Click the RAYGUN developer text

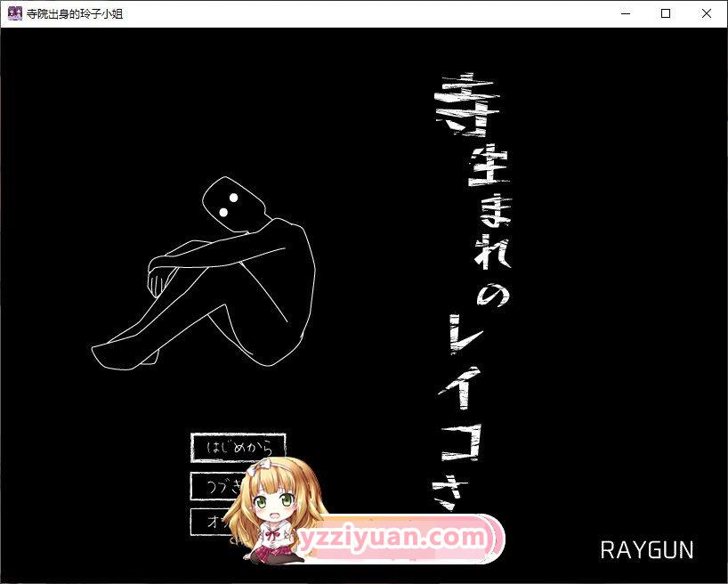click(x=647, y=550)
